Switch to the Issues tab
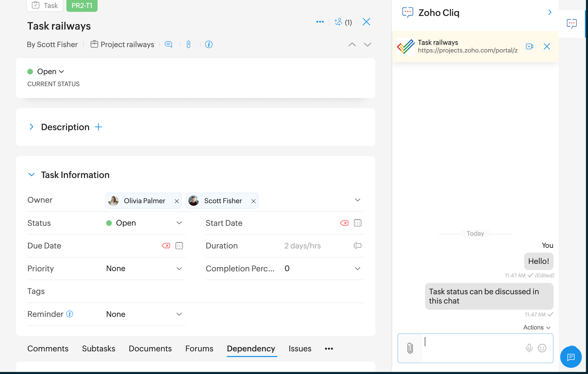Viewport: 588px width, 374px height. [300, 349]
